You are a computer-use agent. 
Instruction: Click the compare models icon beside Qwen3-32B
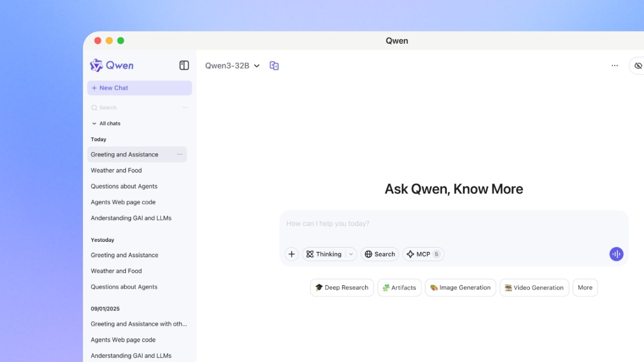tap(274, 66)
